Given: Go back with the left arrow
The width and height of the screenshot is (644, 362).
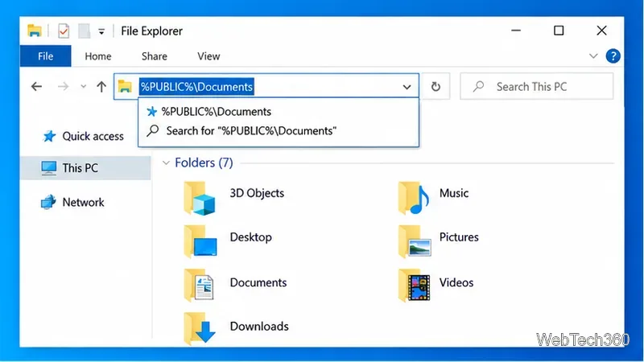Looking at the screenshot, I should pos(36,87).
